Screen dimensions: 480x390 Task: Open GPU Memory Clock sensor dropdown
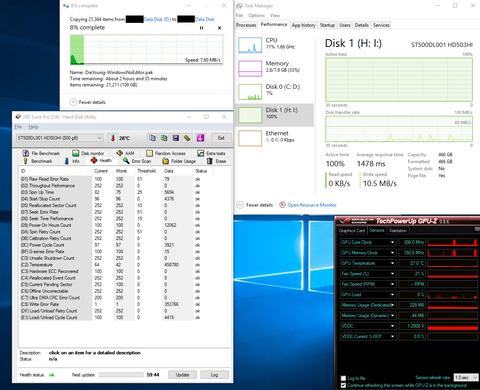(x=392, y=253)
